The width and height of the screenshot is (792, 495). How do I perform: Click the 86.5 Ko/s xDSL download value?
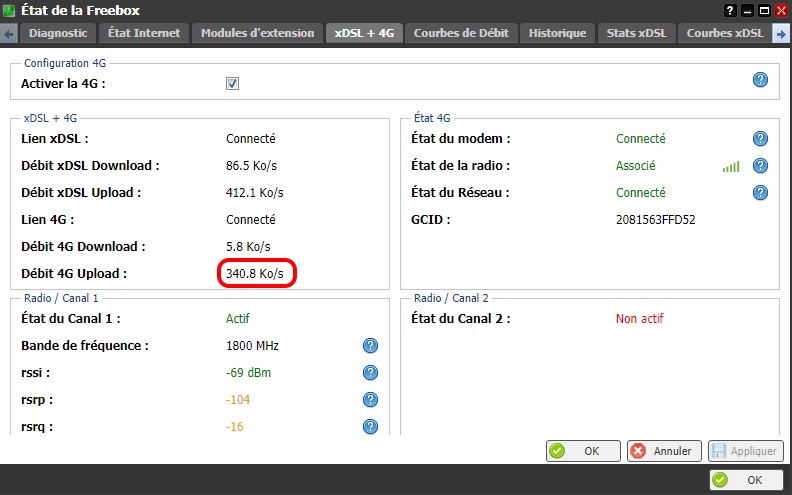point(251,166)
